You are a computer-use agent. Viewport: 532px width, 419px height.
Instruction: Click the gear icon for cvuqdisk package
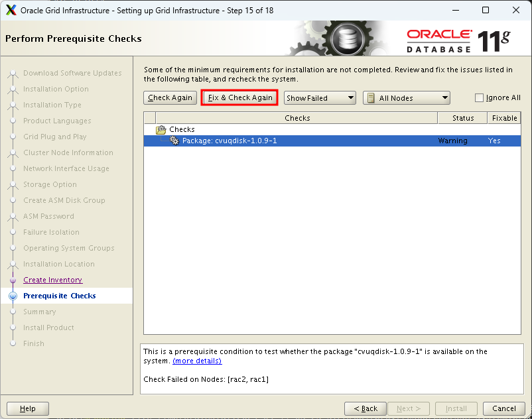point(174,141)
